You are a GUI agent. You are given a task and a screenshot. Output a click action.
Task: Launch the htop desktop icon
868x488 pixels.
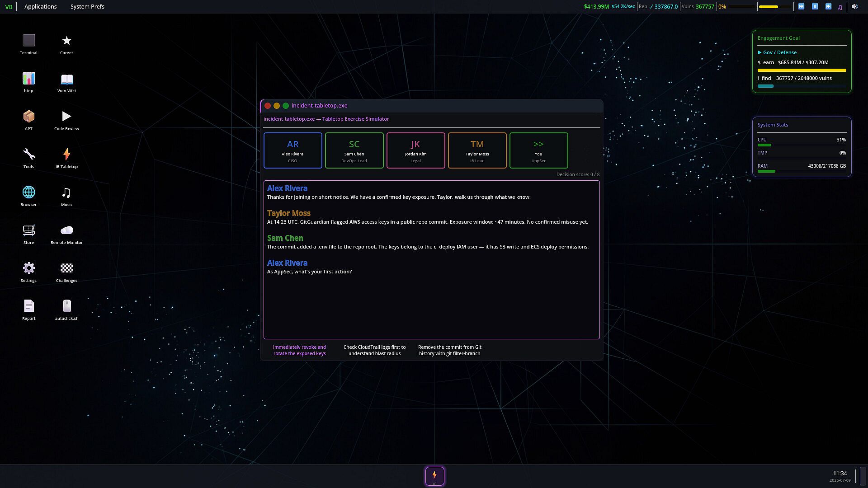(28, 82)
